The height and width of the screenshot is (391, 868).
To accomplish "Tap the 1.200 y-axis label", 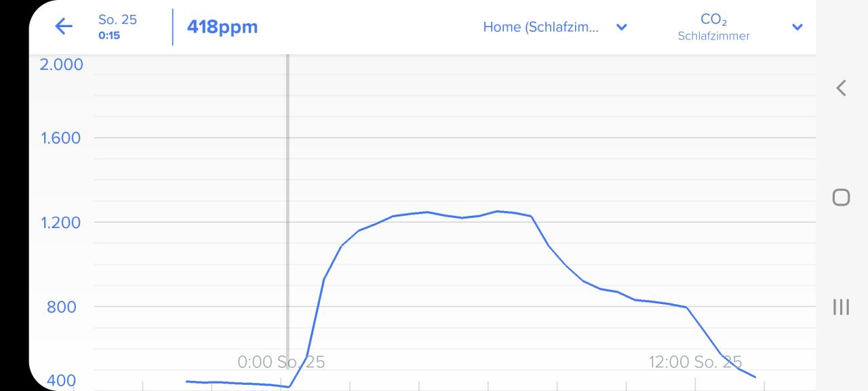I will (61, 222).
